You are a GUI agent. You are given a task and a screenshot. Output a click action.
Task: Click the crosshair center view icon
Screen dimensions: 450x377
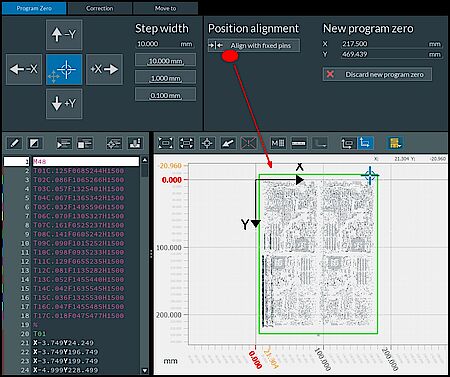(x=207, y=143)
